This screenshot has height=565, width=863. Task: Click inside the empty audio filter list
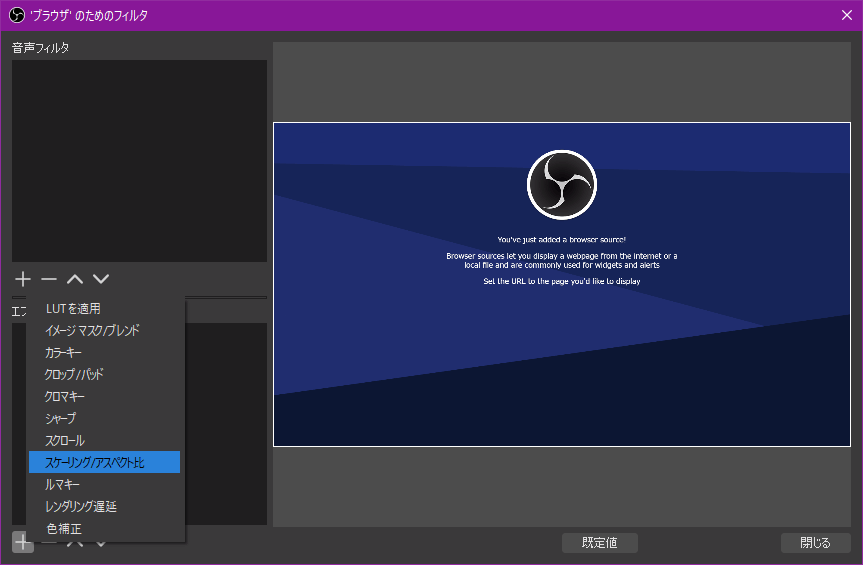point(139,161)
